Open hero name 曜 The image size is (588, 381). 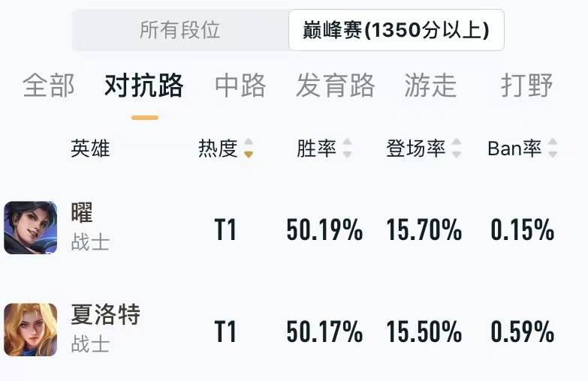pos(82,212)
